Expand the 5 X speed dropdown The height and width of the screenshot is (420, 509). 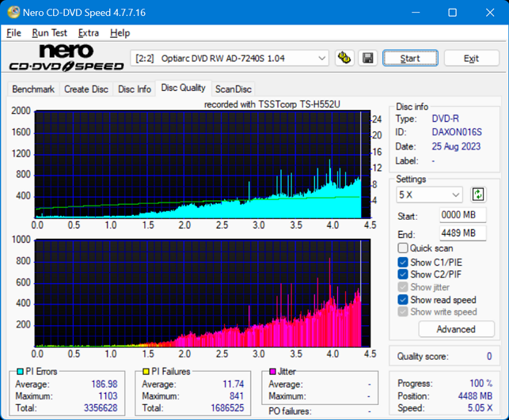[429, 195]
